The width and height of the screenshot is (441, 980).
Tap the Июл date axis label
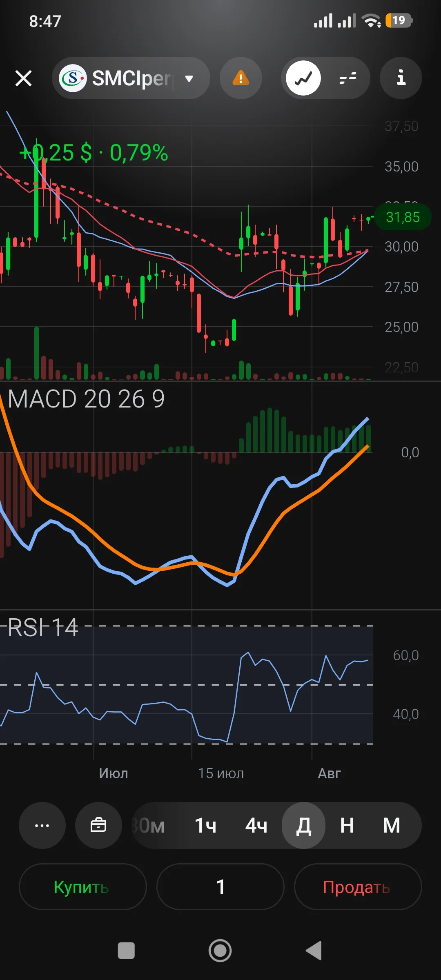(x=114, y=773)
